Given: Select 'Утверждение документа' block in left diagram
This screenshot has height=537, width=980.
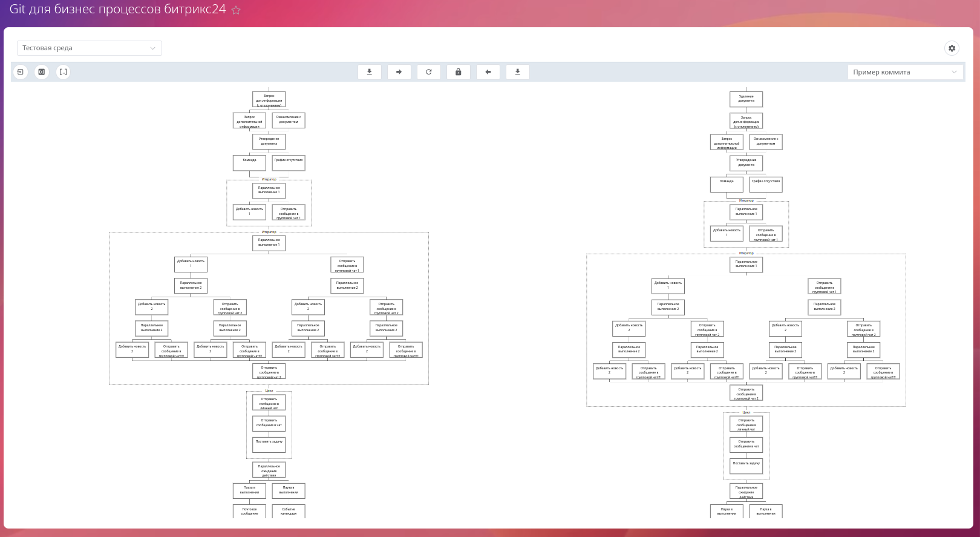Looking at the screenshot, I should point(269,142).
